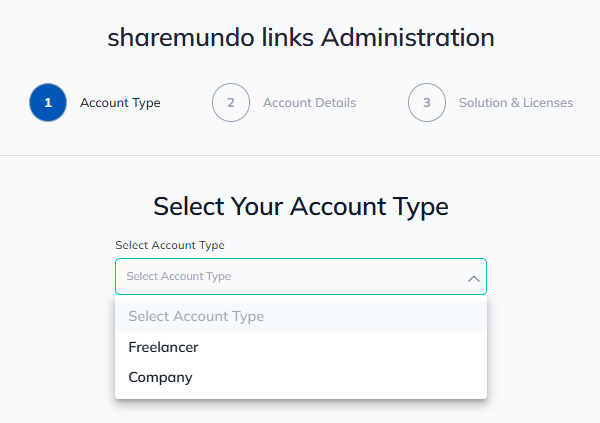Screen dimensions: 600x423
Task: Open the Account Details step label
Action: (x=309, y=103)
